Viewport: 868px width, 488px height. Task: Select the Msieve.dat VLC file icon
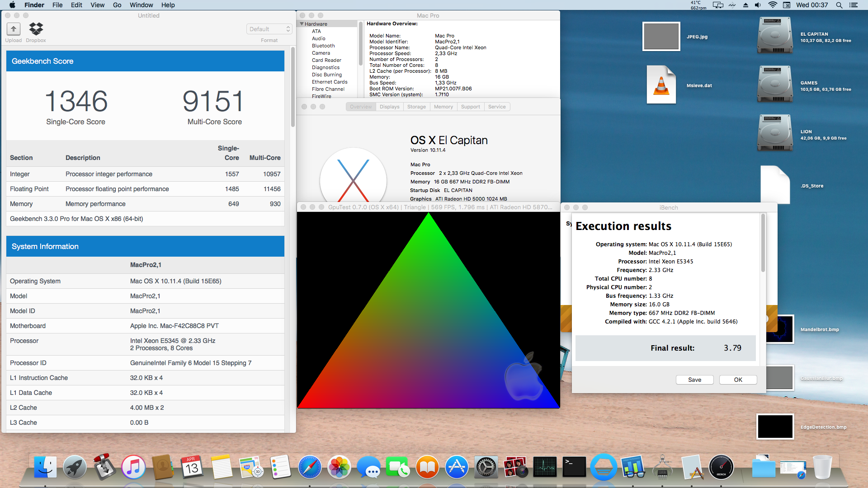tap(661, 85)
